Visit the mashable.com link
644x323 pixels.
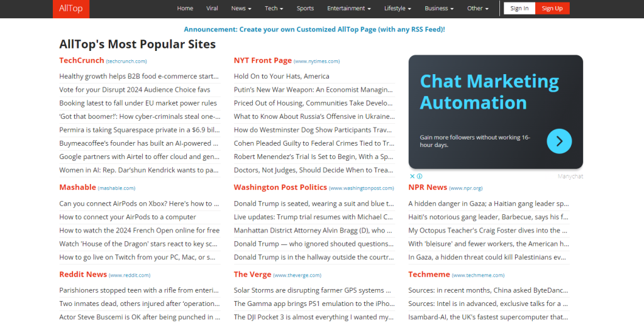click(116, 188)
